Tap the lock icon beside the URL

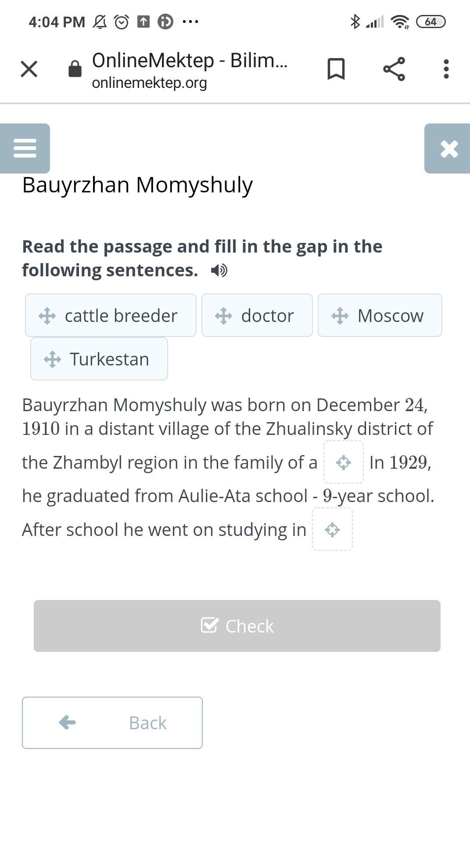[75, 69]
